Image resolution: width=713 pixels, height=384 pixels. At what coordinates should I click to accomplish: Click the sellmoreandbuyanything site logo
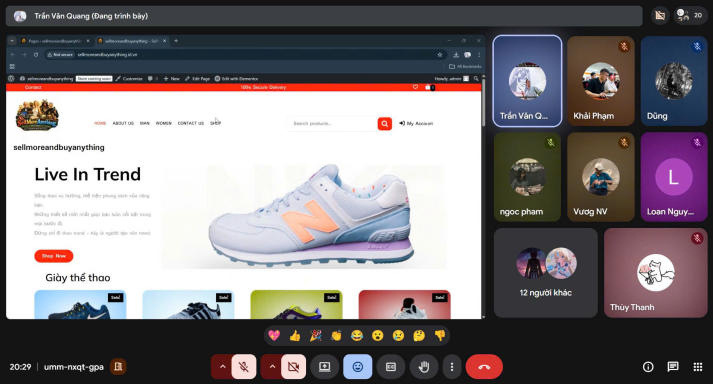click(x=37, y=115)
